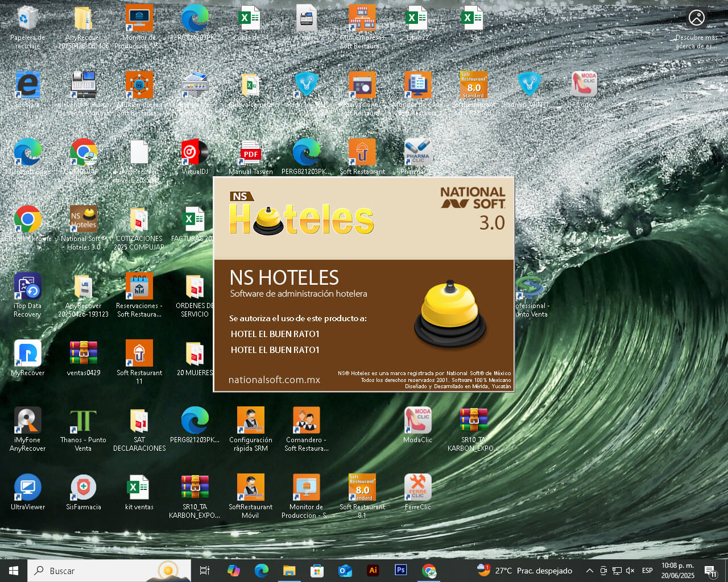Screen dimensions: 728x582
Task: Select the AnyRecover 20250426-193123 folder
Action: pyautogui.click(x=83, y=295)
